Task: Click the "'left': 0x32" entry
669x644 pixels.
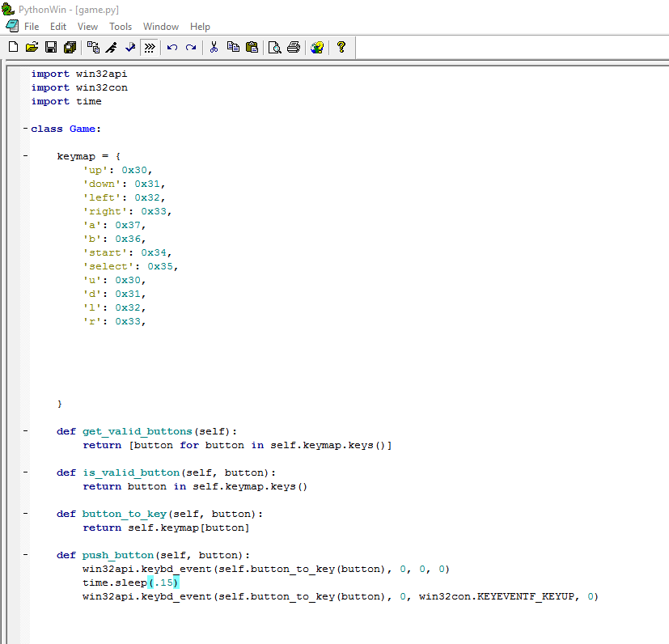Action: point(124,197)
